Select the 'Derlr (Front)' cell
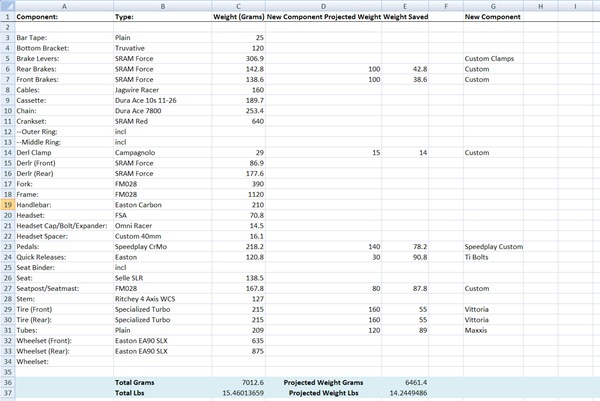 [x=64, y=163]
